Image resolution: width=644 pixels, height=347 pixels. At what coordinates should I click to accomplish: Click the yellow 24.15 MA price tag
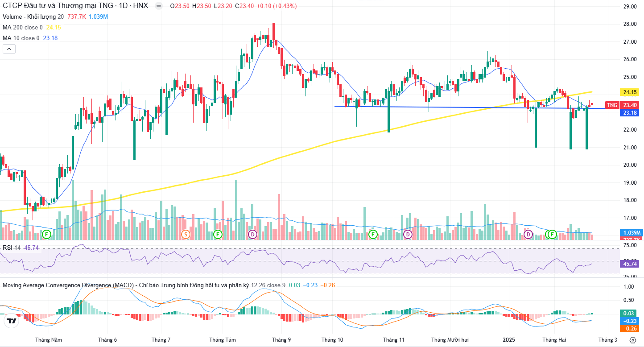coord(630,92)
